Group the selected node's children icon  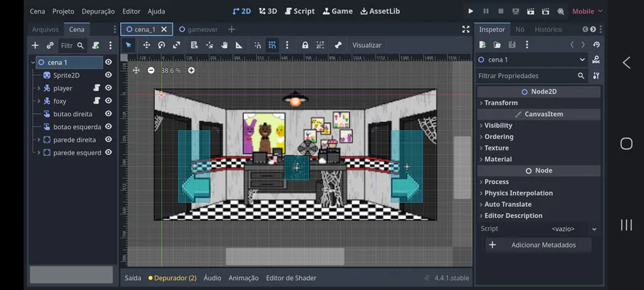320,45
